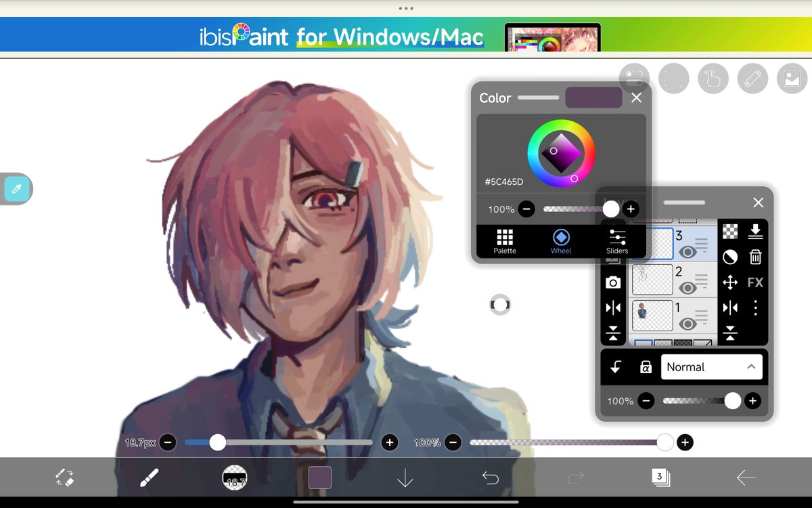Click the invert color half-circle icon
This screenshot has height=508, width=812.
[x=730, y=257]
